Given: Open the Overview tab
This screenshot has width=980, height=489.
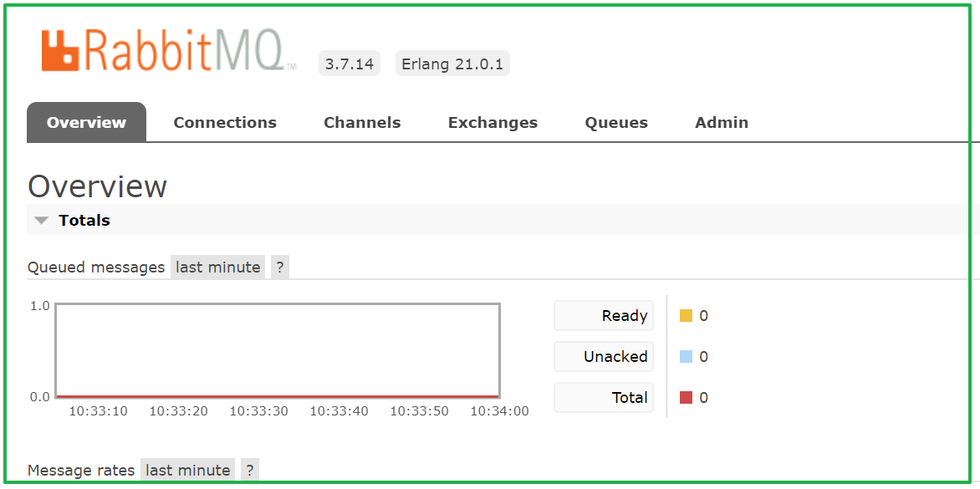Looking at the screenshot, I should [86, 122].
